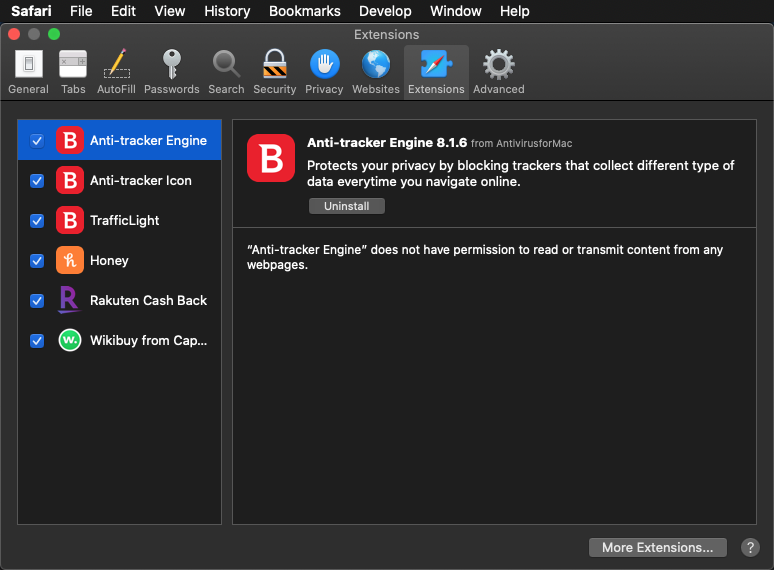Open the Help menu
774x570 pixels.
point(514,11)
